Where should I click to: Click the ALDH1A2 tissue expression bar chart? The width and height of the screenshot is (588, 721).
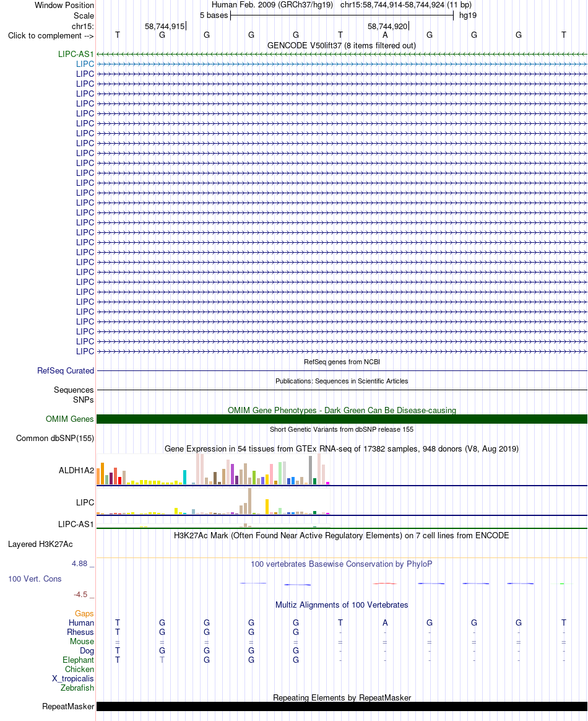(213, 469)
